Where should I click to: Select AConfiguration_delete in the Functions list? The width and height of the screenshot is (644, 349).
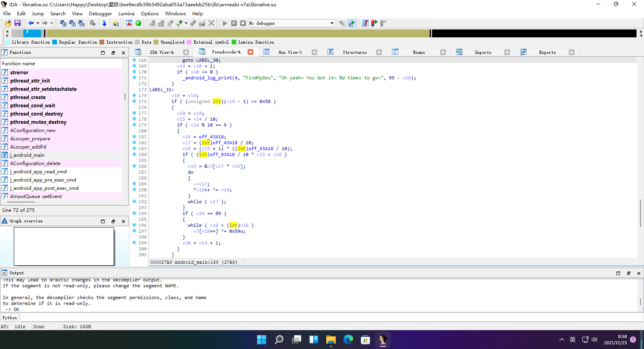tap(61, 163)
